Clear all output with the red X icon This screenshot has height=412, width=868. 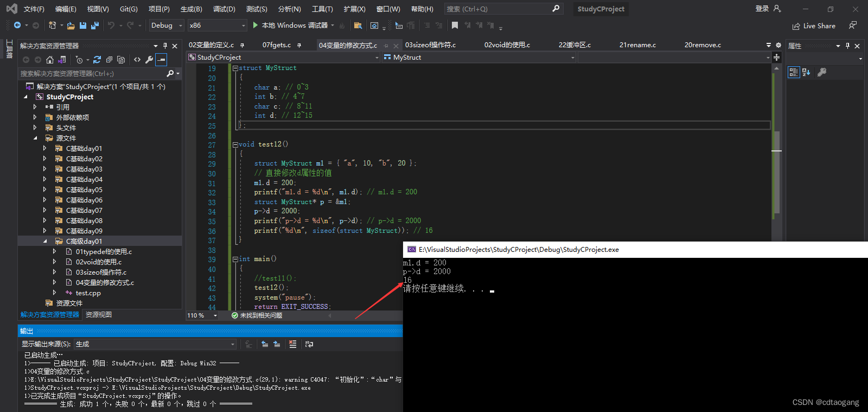(x=293, y=344)
